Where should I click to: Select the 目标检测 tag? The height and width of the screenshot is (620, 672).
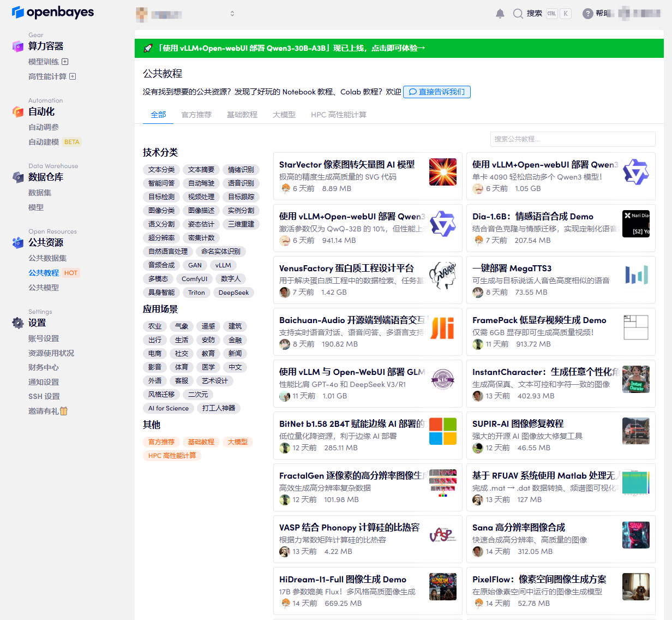click(x=161, y=197)
